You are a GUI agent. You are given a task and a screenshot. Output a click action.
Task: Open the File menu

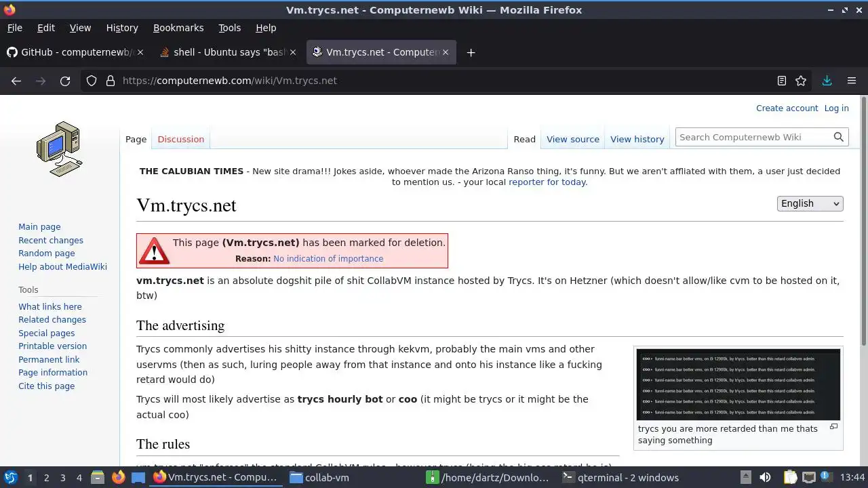click(x=14, y=28)
